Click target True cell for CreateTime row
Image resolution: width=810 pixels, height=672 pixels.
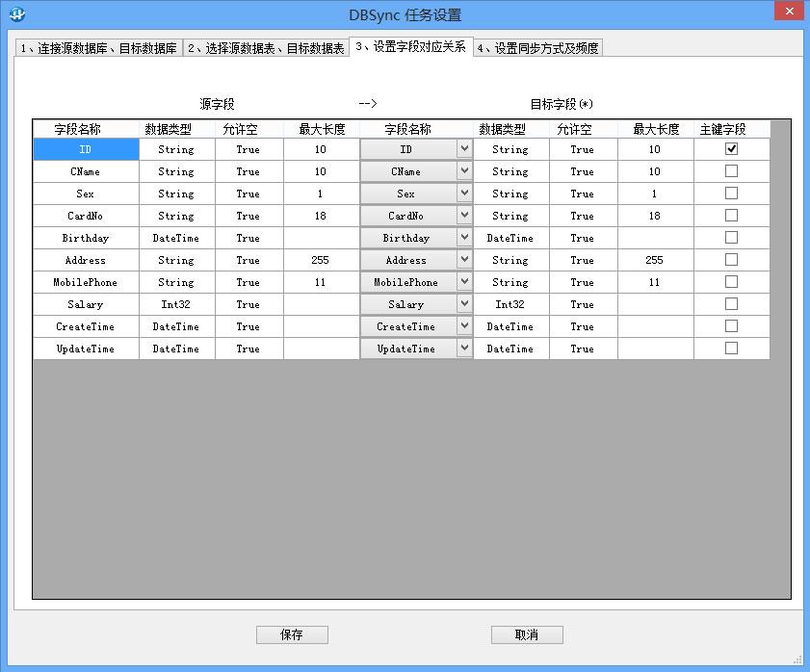584,327
